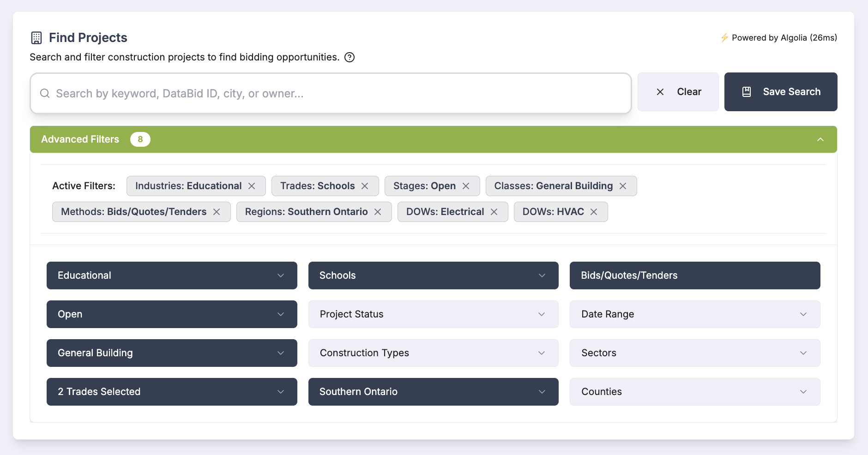The width and height of the screenshot is (868, 455).
Task: Remove the DOWs: Electrical filter chip
Action: click(x=494, y=212)
